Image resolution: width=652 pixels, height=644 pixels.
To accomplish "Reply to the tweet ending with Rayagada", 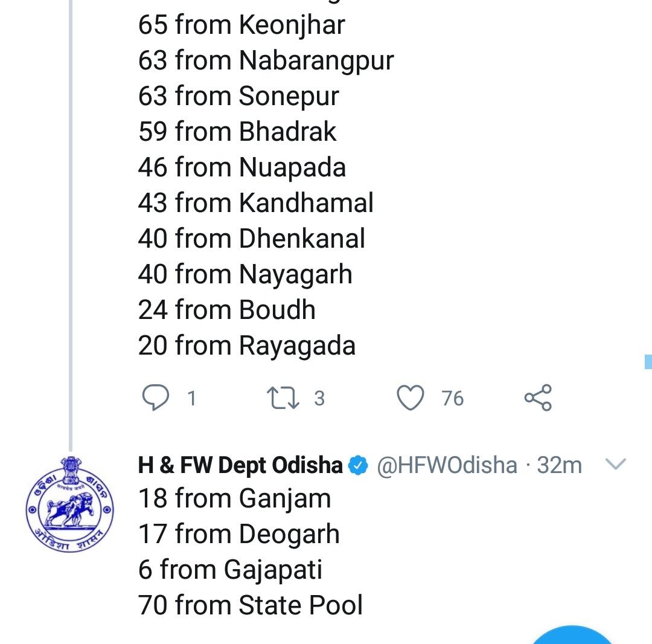I will pos(155,398).
